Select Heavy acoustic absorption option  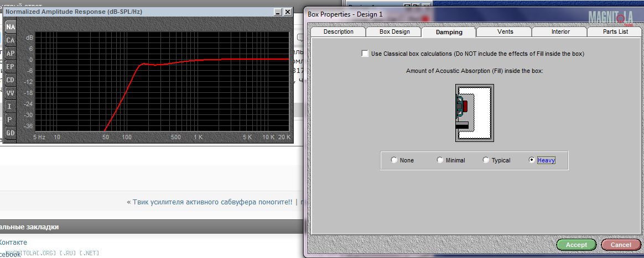point(532,160)
